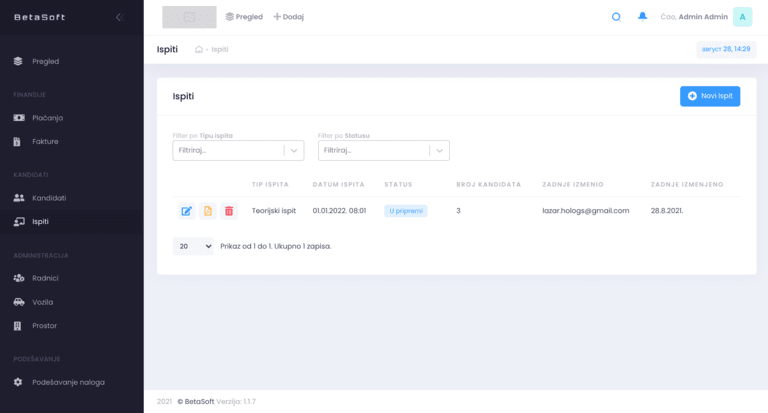The height and width of the screenshot is (413, 768).
Task: Click the BetaSoft logo text
Action: click(40, 17)
